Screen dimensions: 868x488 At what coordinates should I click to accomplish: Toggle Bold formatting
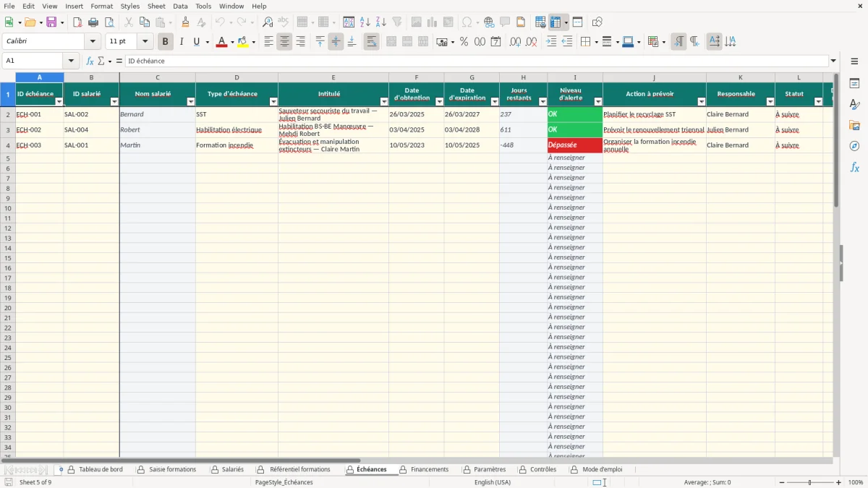166,42
